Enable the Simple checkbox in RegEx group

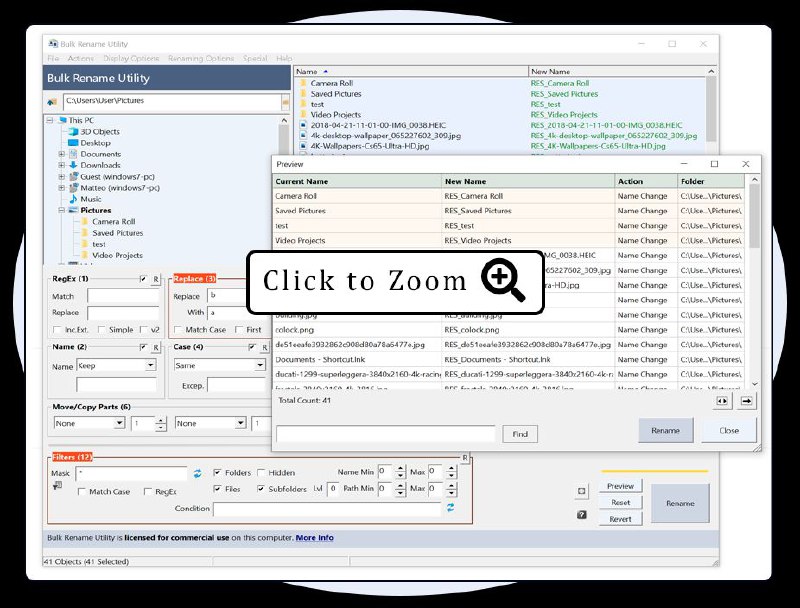click(x=102, y=330)
